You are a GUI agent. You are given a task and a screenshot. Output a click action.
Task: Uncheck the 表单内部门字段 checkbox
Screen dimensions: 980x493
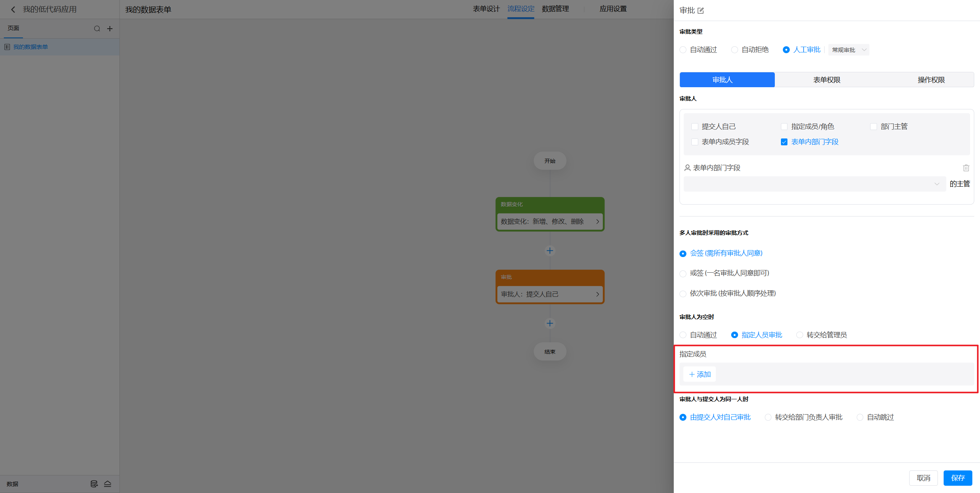(x=784, y=142)
